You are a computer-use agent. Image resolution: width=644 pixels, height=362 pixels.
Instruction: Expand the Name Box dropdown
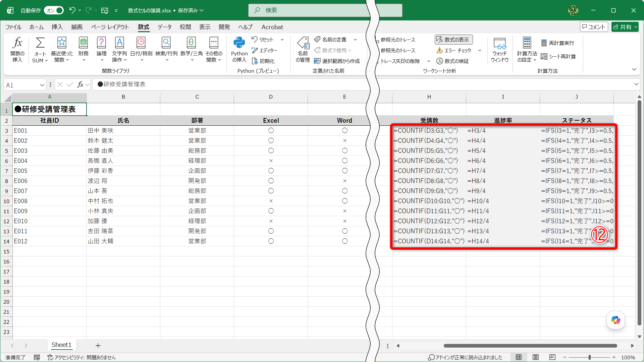coord(42,85)
